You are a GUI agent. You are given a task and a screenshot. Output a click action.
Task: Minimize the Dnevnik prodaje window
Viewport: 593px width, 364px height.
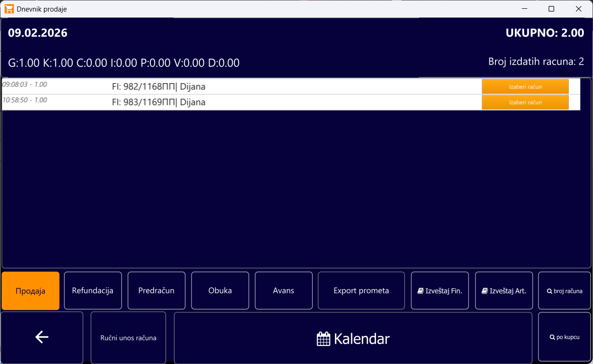[524, 9]
